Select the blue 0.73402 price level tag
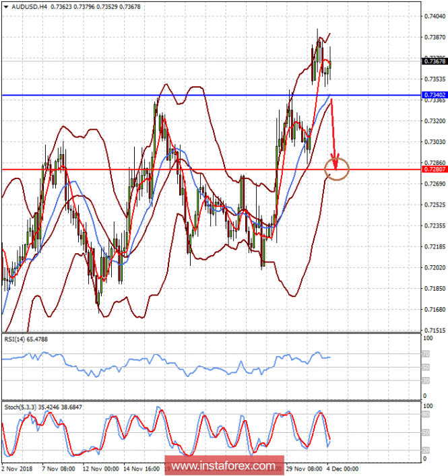 click(x=433, y=96)
